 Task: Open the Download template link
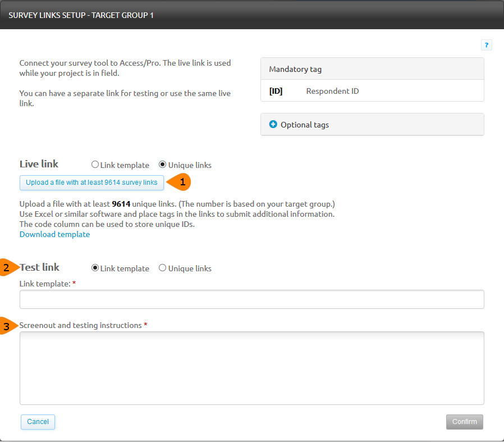[54, 234]
